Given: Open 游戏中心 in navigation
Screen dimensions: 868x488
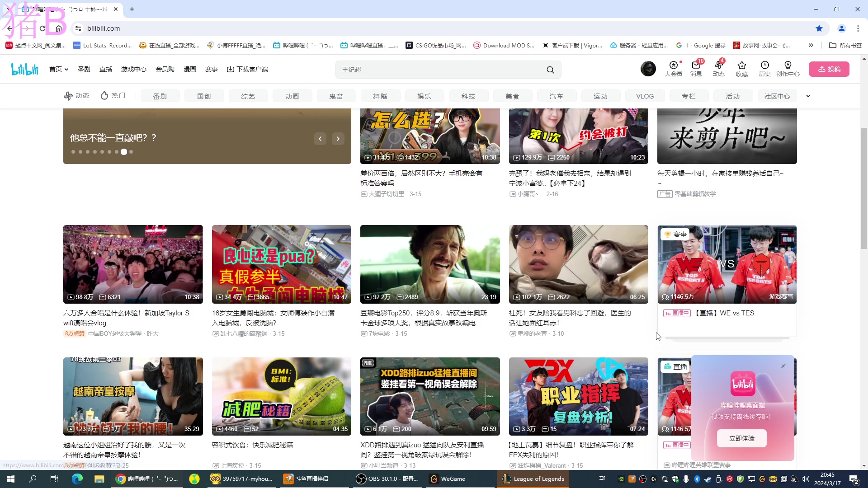Looking at the screenshot, I should point(134,69).
